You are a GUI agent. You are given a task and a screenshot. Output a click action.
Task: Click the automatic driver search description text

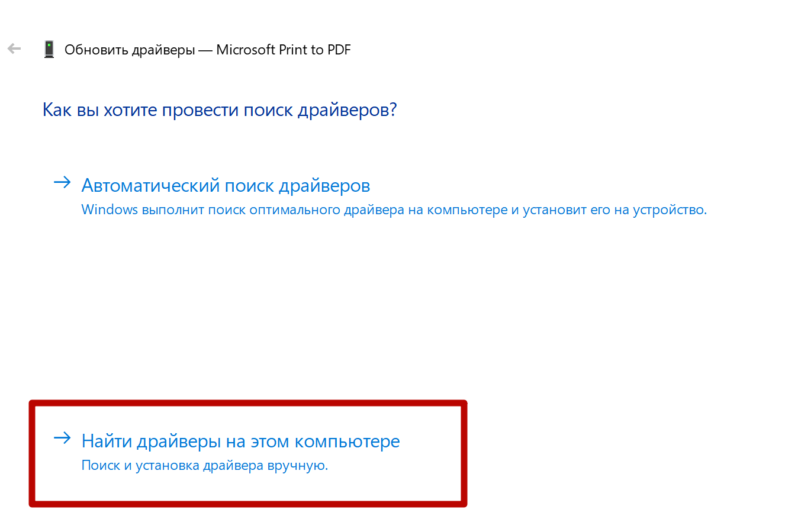click(393, 210)
